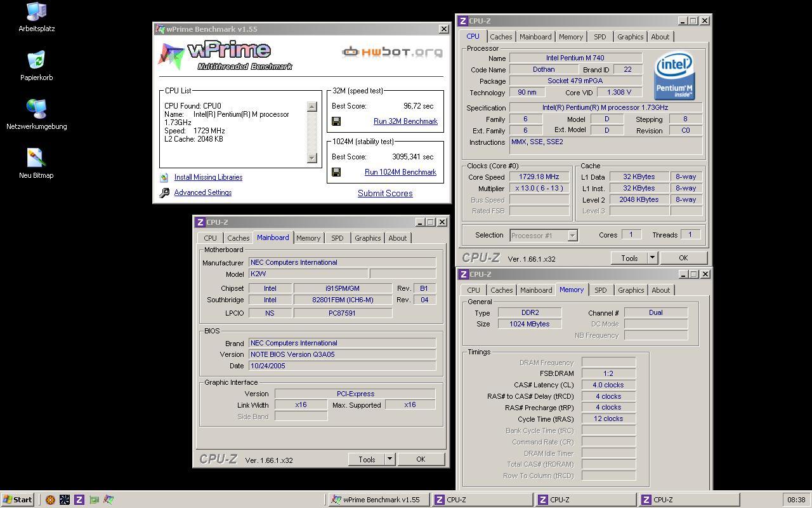Click the 3095,341 sec score text
The width and height of the screenshot is (812, 508).
point(413,157)
